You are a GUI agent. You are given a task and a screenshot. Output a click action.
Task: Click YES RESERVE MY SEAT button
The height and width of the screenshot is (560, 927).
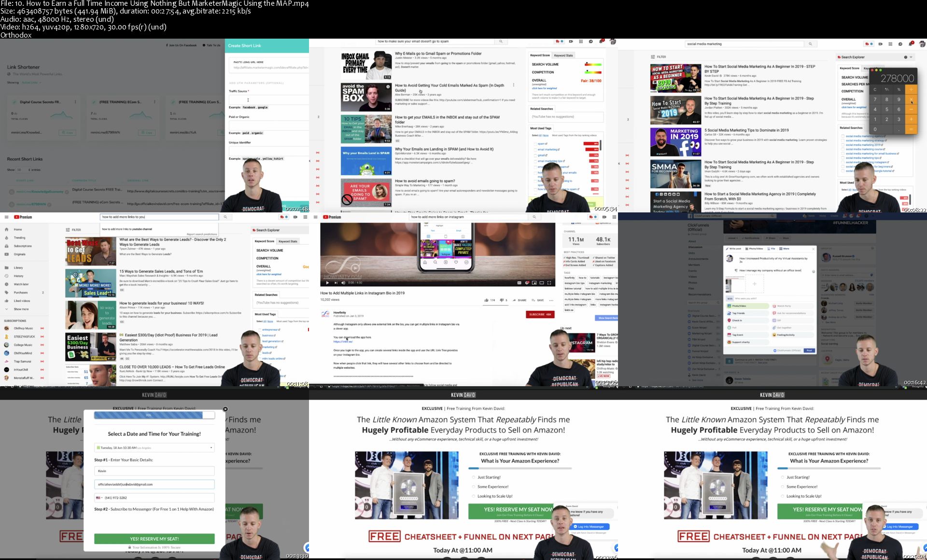154,538
